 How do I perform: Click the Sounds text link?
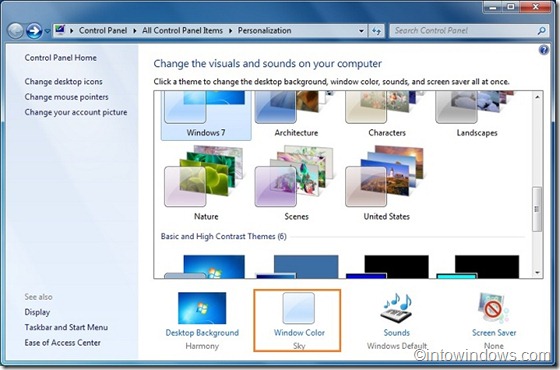[397, 332]
